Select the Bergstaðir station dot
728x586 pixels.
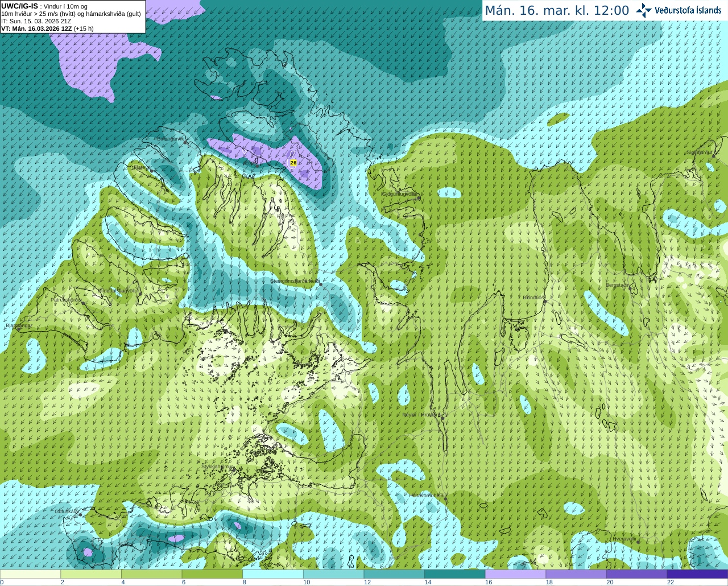click(x=630, y=288)
